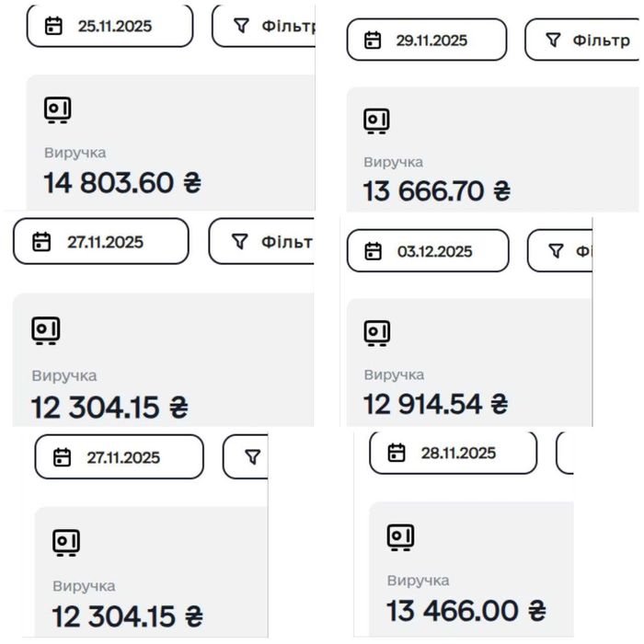
Task: Select cash register icon above 13 666.70 ₴
Action: [376, 121]
